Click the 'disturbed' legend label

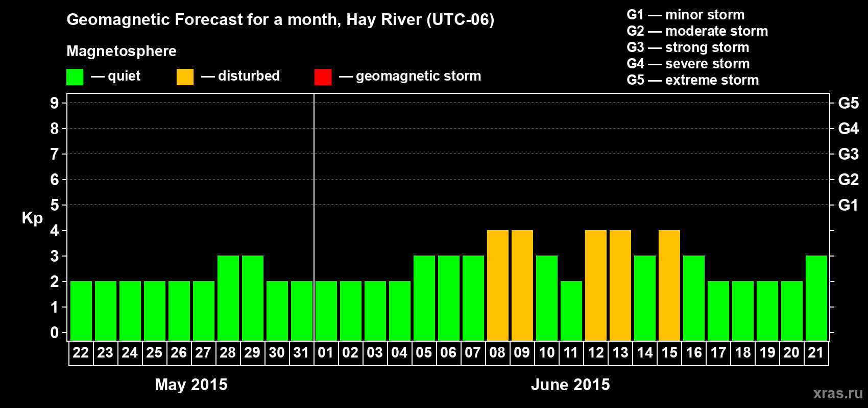[249, 76]
